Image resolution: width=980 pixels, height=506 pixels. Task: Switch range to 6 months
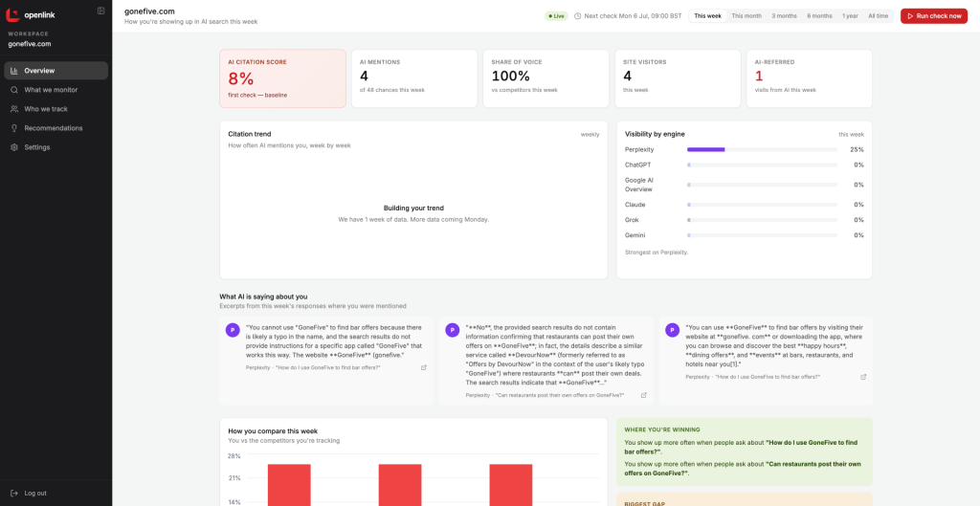click(x=819, y=16)
